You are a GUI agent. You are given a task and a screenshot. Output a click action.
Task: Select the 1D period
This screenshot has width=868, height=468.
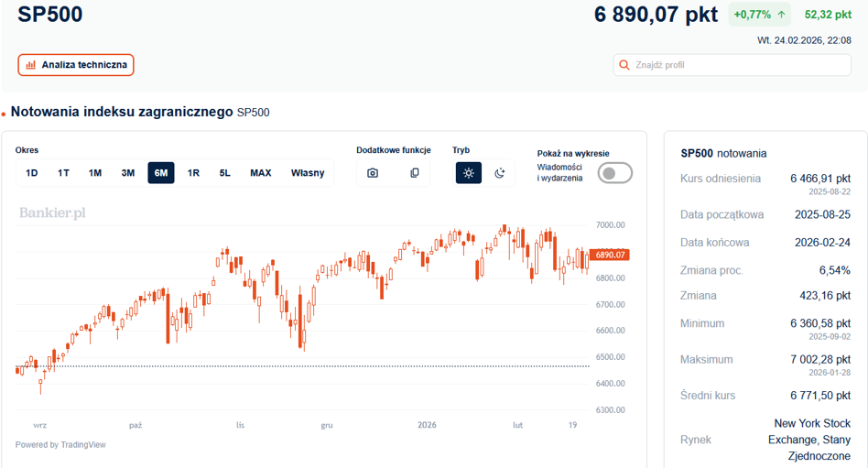(31, 173)
